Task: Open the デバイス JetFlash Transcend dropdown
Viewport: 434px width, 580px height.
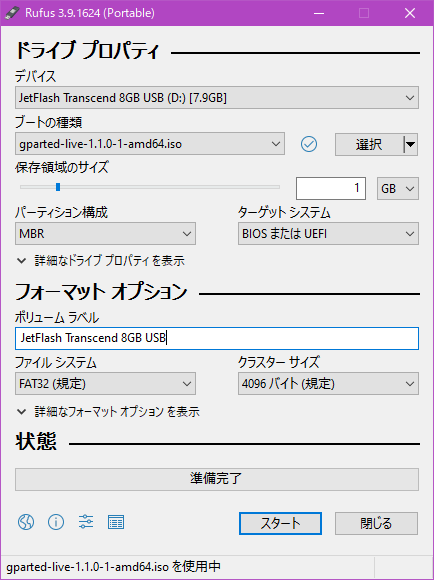Action: coord(217,98)
